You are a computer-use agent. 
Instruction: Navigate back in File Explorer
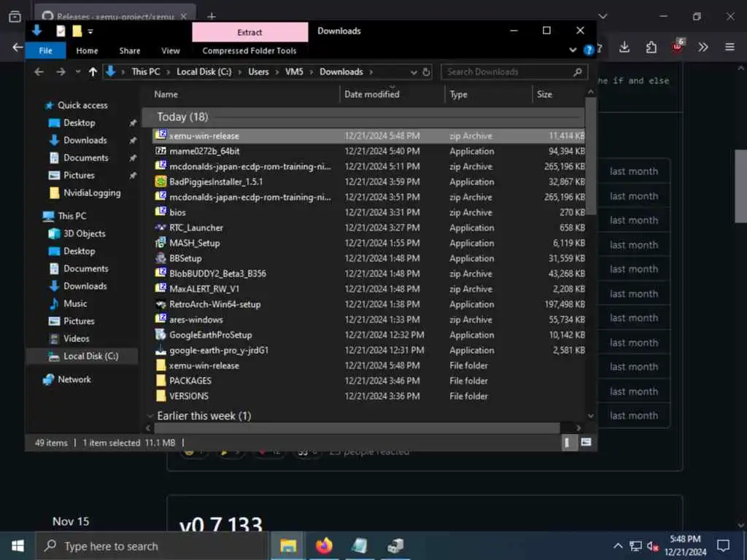[x=39, y=72]
